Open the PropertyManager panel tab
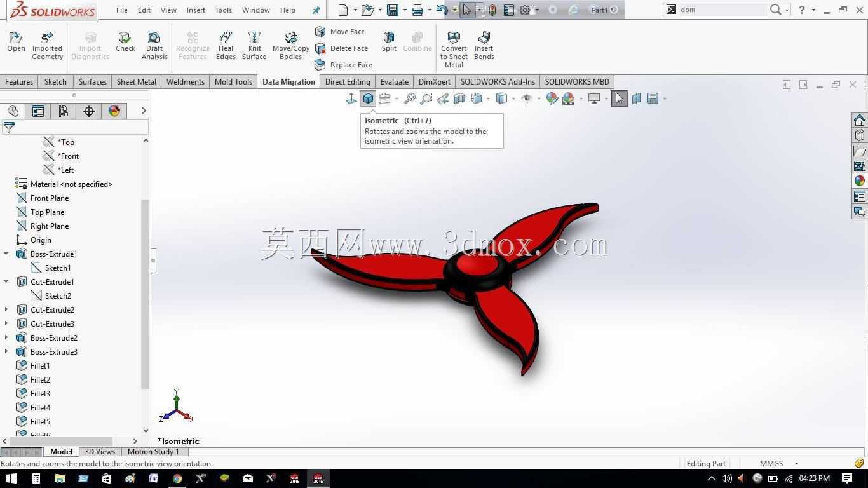This screenshot has height=488, width=868. [38, 111]
